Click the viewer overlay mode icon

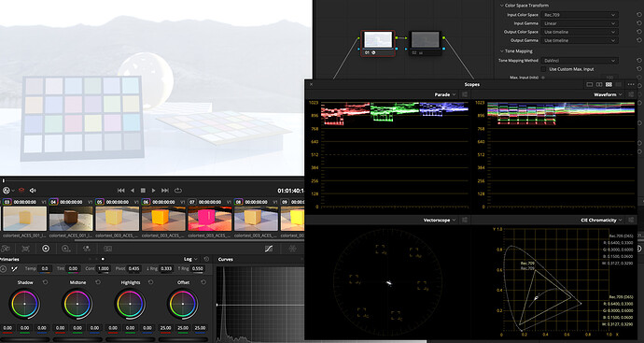[7, 191]
